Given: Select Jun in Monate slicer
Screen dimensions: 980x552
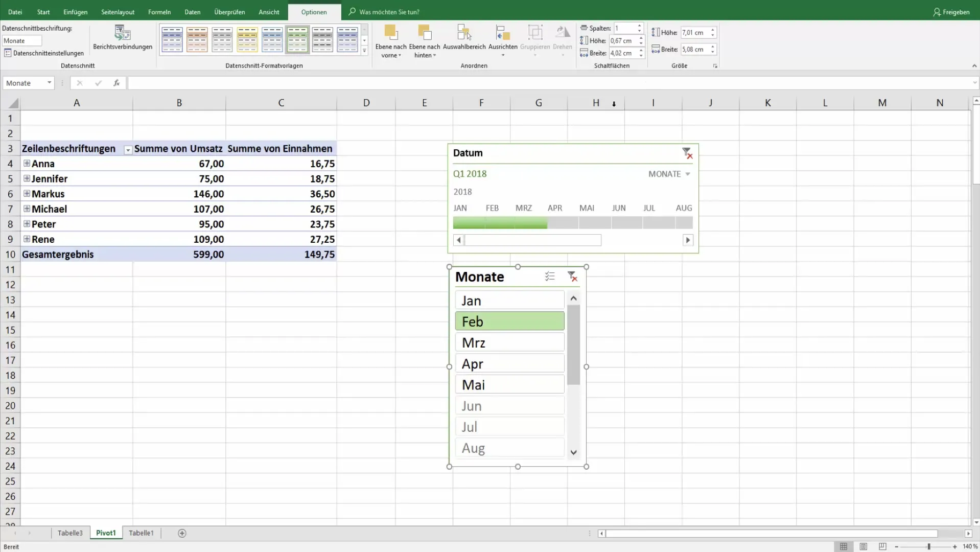Looking at the screenshot, I should 509,406.
